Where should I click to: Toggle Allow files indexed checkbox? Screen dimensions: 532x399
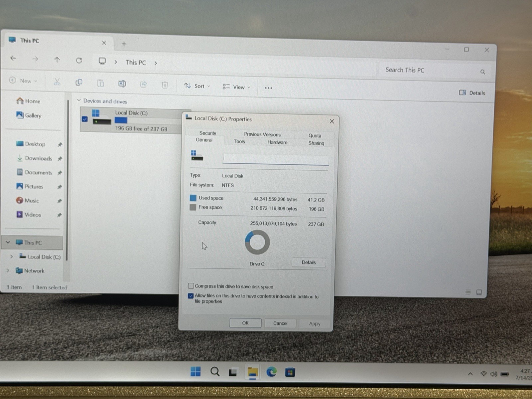click(x=191, y=296)
